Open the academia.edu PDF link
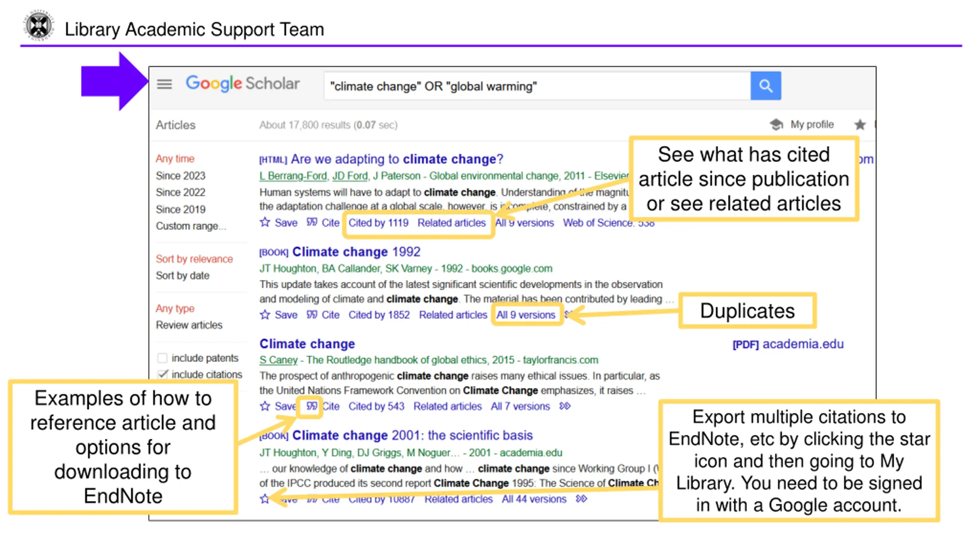Viewport: 980px width, 551px height. pos(788,344)
